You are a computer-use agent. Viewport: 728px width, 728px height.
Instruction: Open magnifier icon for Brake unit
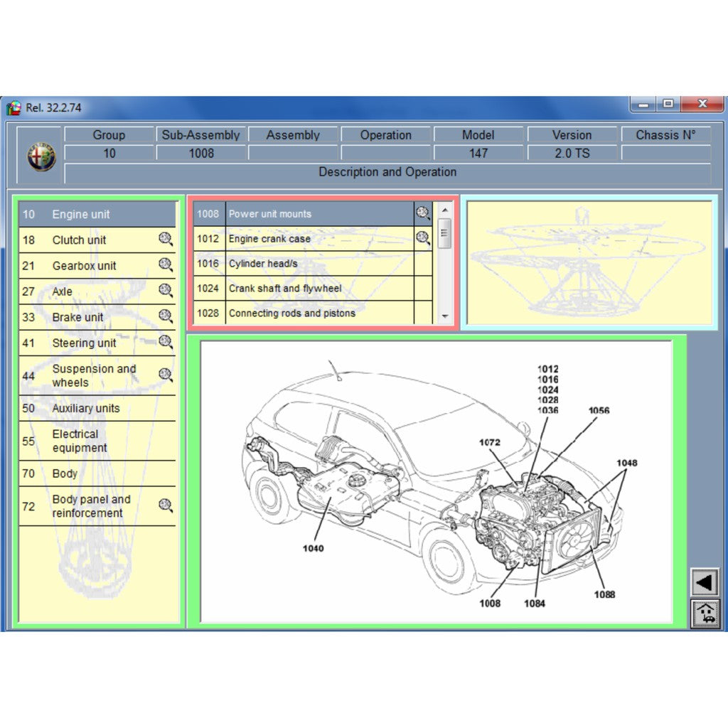click(x=166, y=316)
